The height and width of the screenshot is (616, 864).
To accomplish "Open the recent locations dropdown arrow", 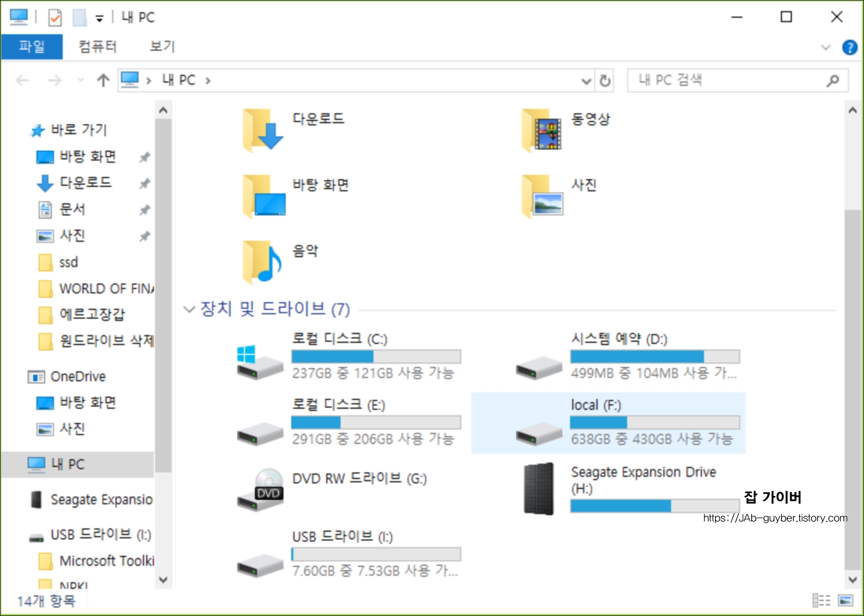I will [x=81, y=80].
